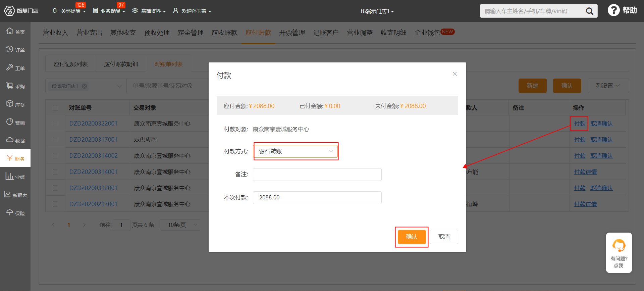Check the row DZD20200312001 checkbox
The width and height of the screenshot is (644, 291).
55,188
